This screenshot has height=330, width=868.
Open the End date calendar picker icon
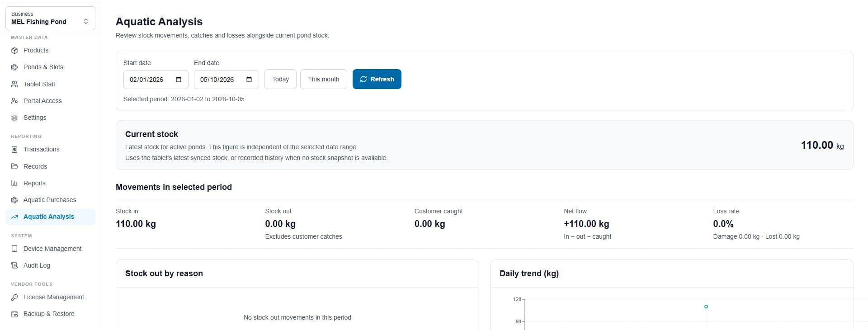click(249, 80)
